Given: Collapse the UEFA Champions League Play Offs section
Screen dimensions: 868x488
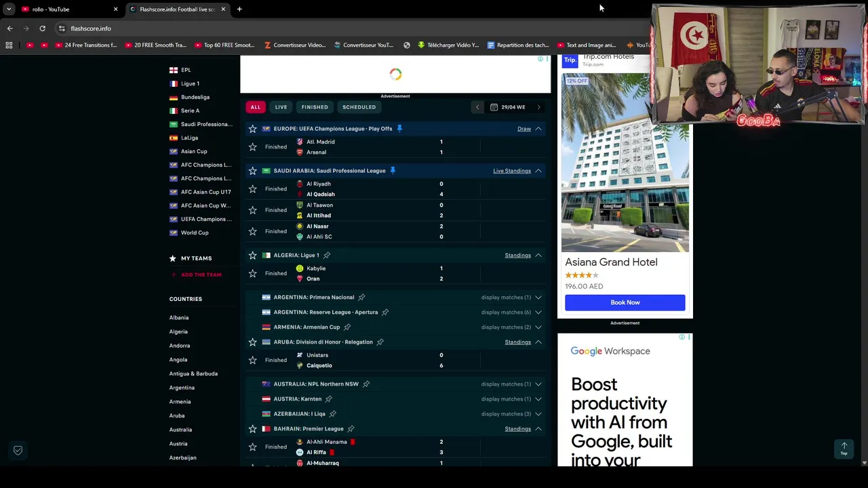Looking at the screenshot, I should 538,129.
